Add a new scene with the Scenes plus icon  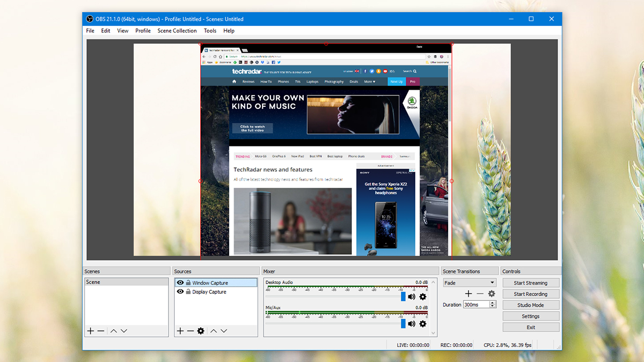(90, 331)
